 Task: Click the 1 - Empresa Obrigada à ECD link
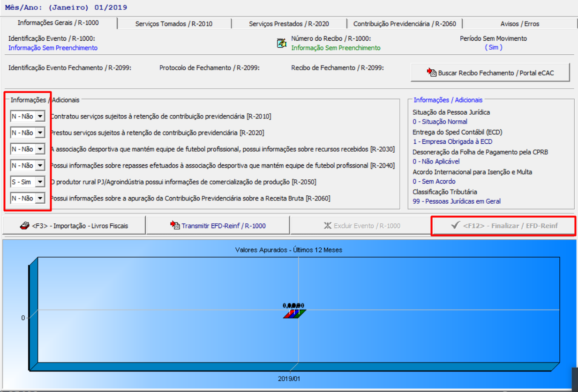tap(452, 141)
